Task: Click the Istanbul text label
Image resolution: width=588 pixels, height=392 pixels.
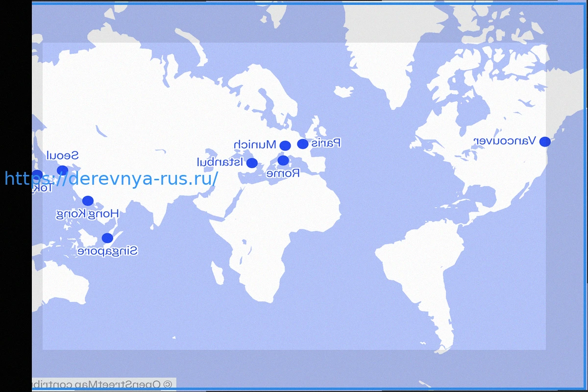Action: pyautogui.click(x=220, y=162)
